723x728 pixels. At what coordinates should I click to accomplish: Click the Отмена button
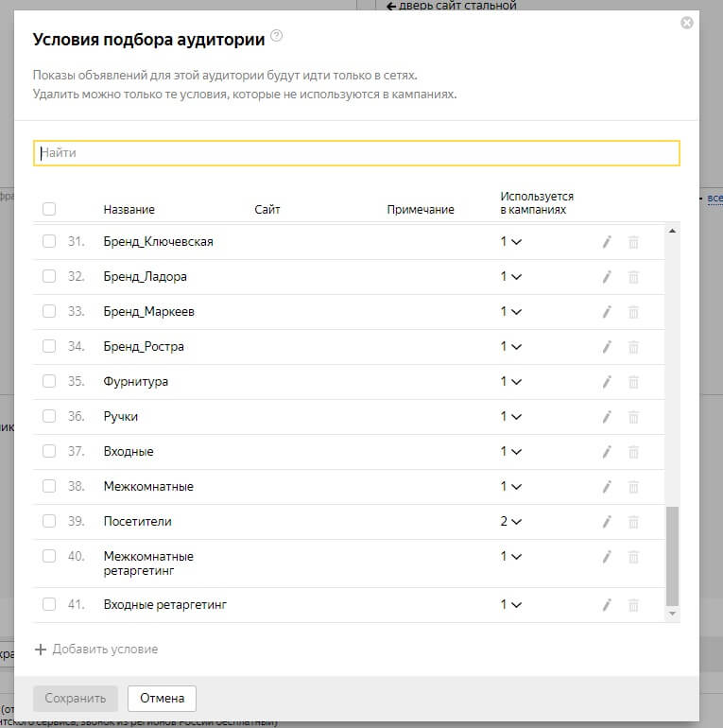162,699
